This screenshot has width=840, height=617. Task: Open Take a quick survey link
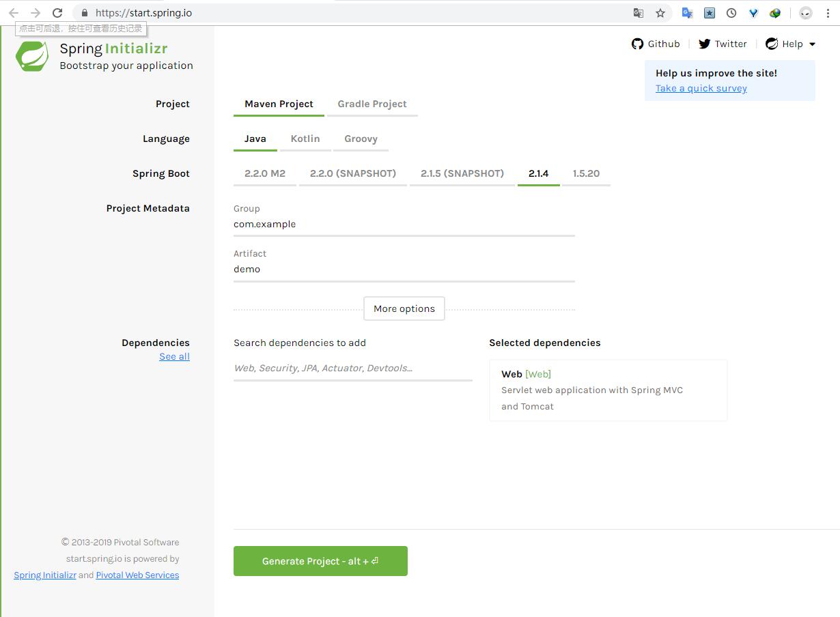[x=701, y=88]
